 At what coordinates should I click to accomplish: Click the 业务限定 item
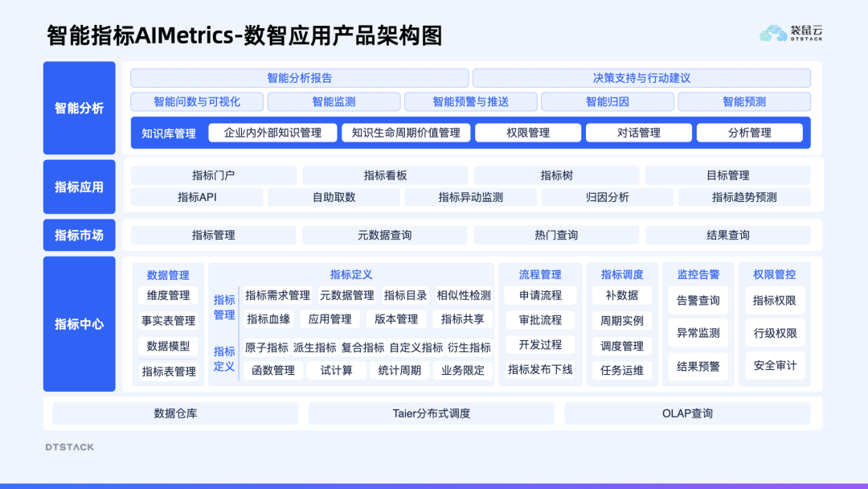coord(463,371)
